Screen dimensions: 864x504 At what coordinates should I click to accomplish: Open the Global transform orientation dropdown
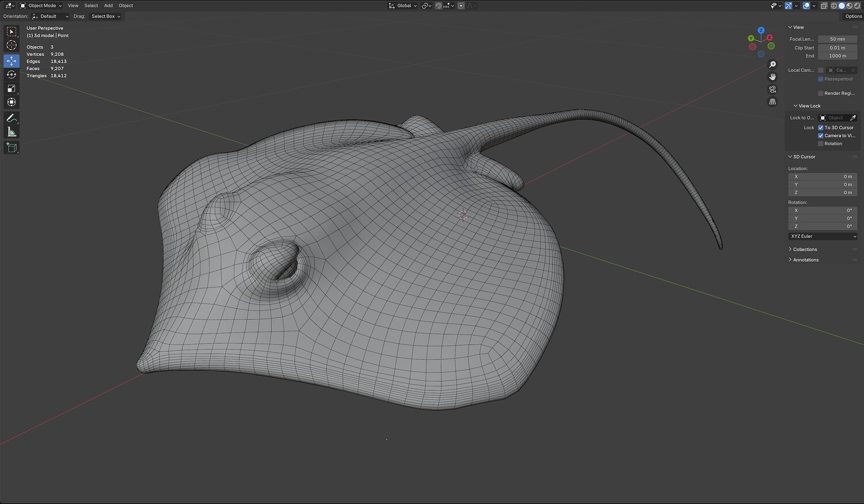[x=403, y=6]
